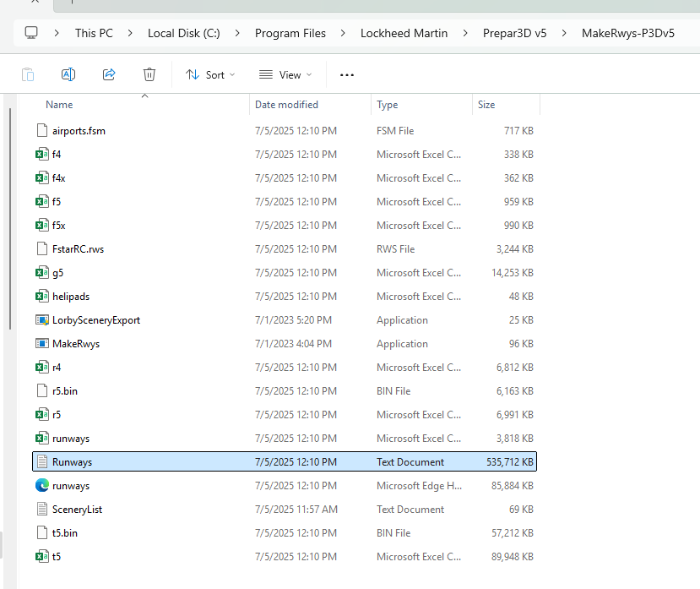Click the 7/1/2023 5:20 PM date
The image size is (700, 589).
click(x=293, y=320)
